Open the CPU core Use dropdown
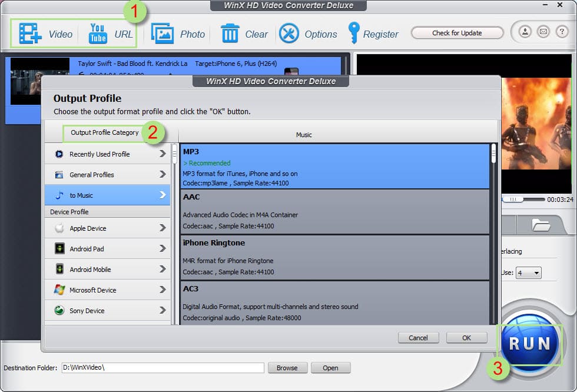The height and width of the screenshot is (392, 577). coord(529,273)
